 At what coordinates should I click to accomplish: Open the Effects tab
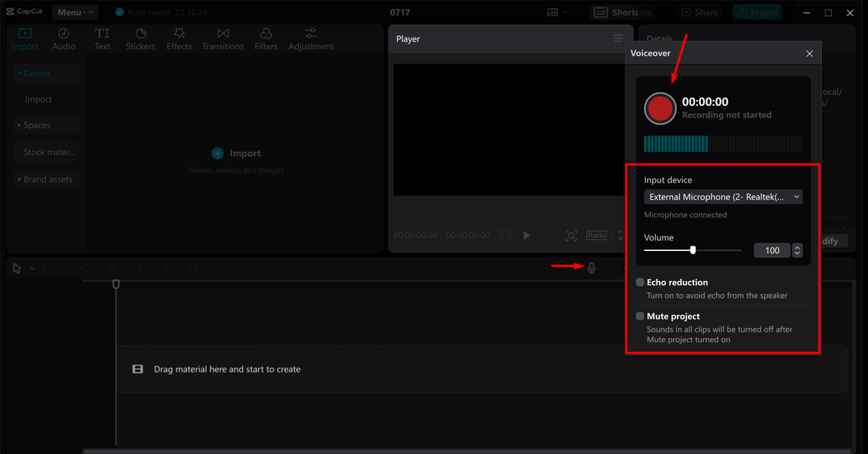click(179, 39)
